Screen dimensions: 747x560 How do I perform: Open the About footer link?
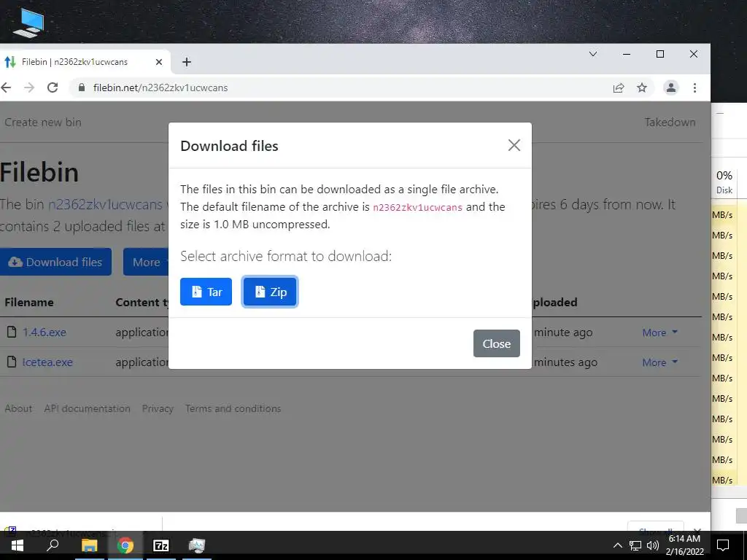[x=18, y=408]
